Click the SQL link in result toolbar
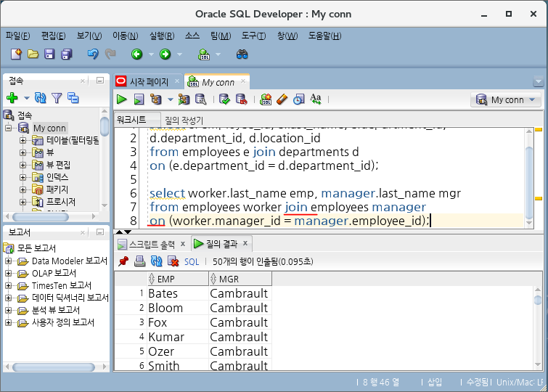This screenshot has width=548, height=392. click(192, 261)
